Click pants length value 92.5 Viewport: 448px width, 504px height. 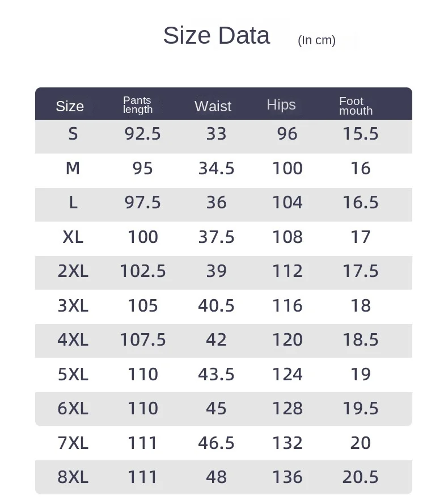pos(143,134)
